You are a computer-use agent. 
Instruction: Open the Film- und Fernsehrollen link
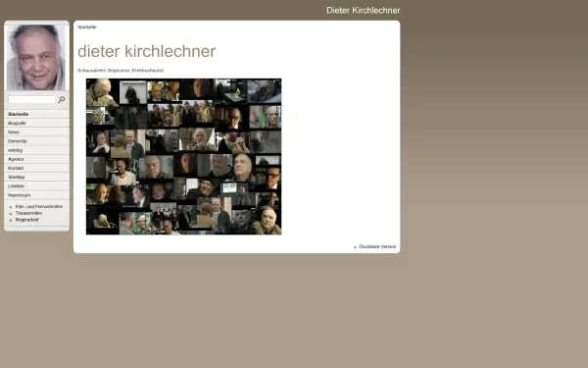(39, 206)
